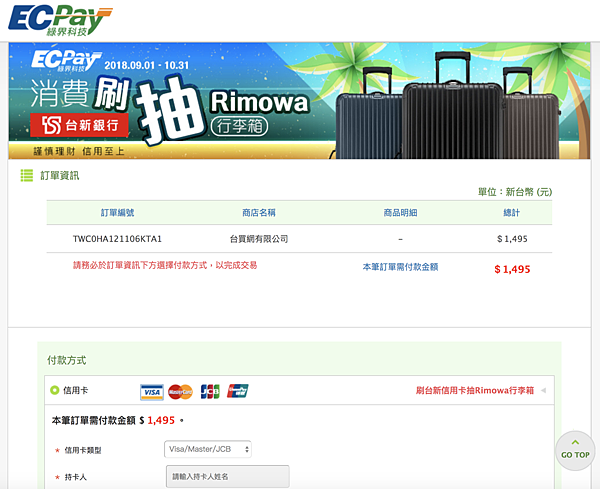600x489 pixels.
Task: Select the credit card radio button
Action: (x=55, y=390)
